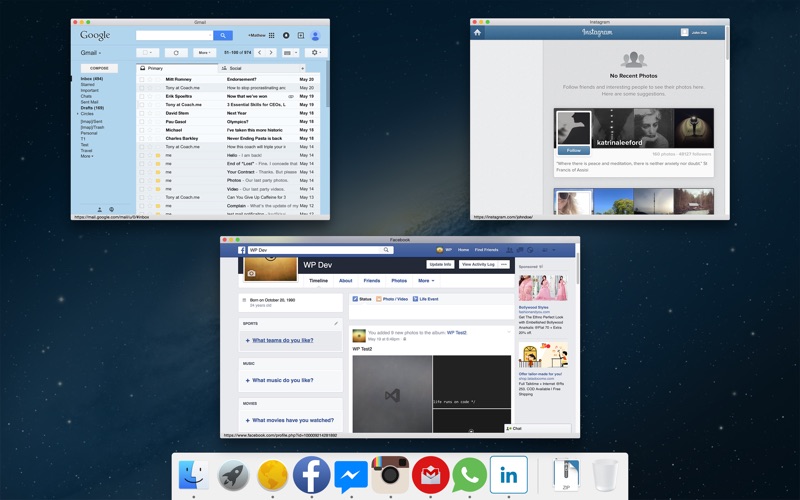Open Instagram camera icon in dock
The height and width of the screenshot is (500, 800).
pyautogui.click(x=390, y=474)
